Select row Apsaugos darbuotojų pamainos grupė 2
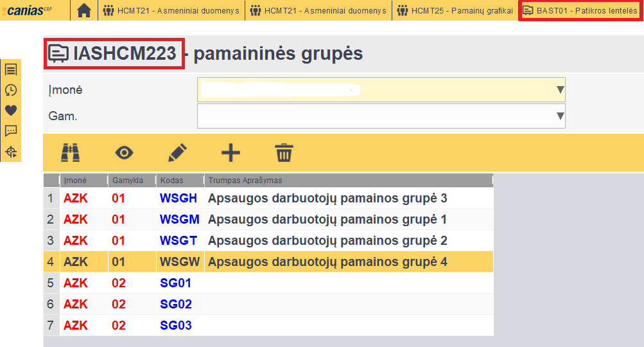 (x=327, y=241)
